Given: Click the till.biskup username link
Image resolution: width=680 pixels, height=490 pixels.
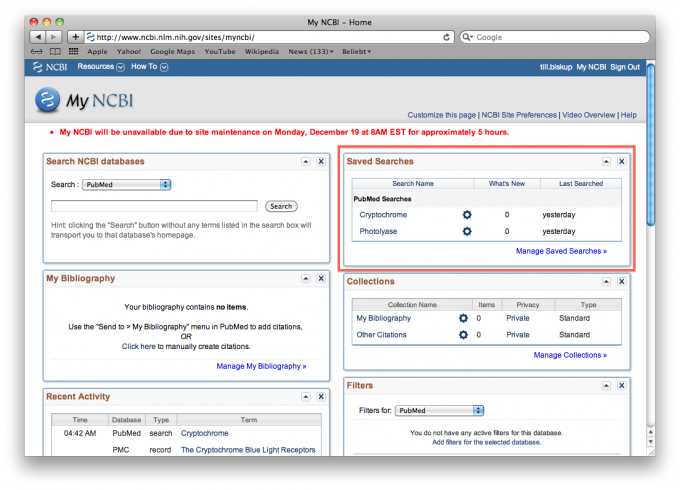Looking at the screenshot, I should [556, 67].
